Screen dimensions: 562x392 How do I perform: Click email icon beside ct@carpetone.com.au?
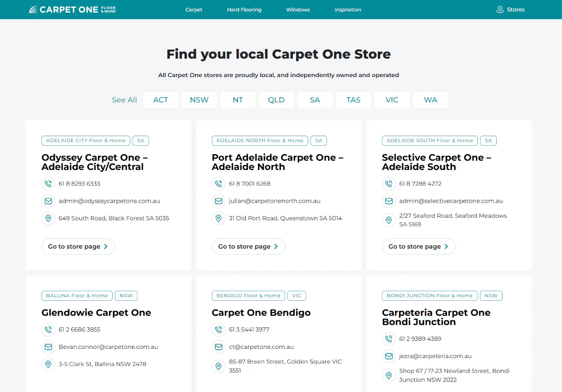pos(219,347)
